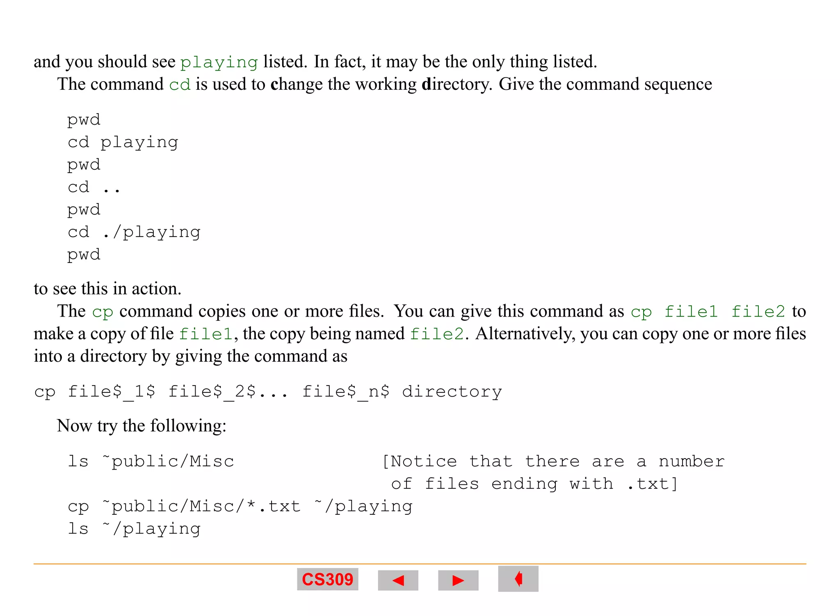Image resolution: width=840 pixels, height=616 pixels.
Task: Click the 'cd ..' code line
Action: [94, 187]
